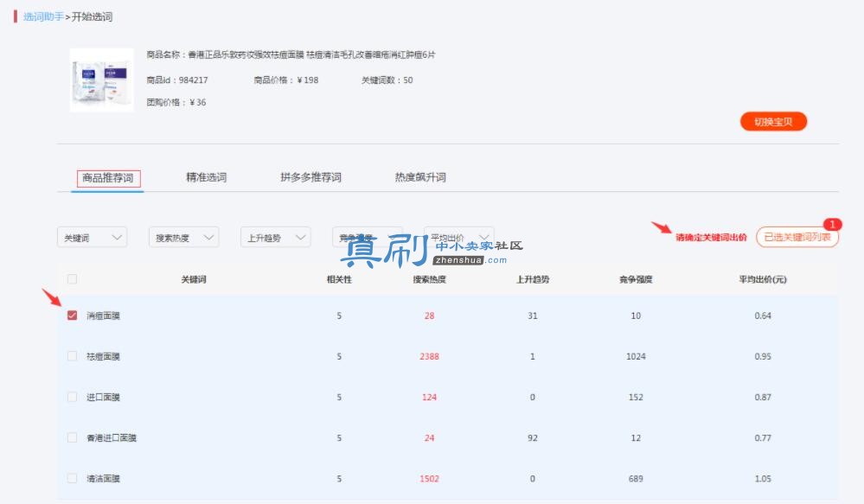
Task: Click average bid value 1.05
Action: coord(763,479)
